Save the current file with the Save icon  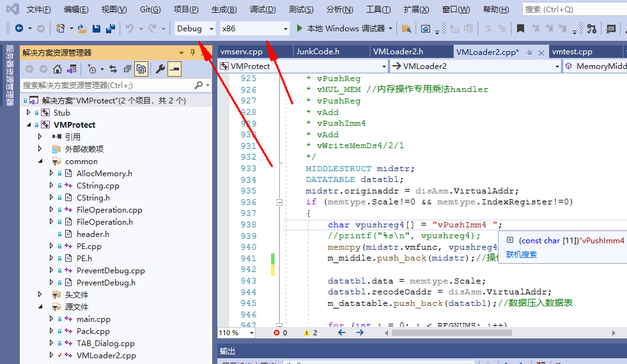97,28
